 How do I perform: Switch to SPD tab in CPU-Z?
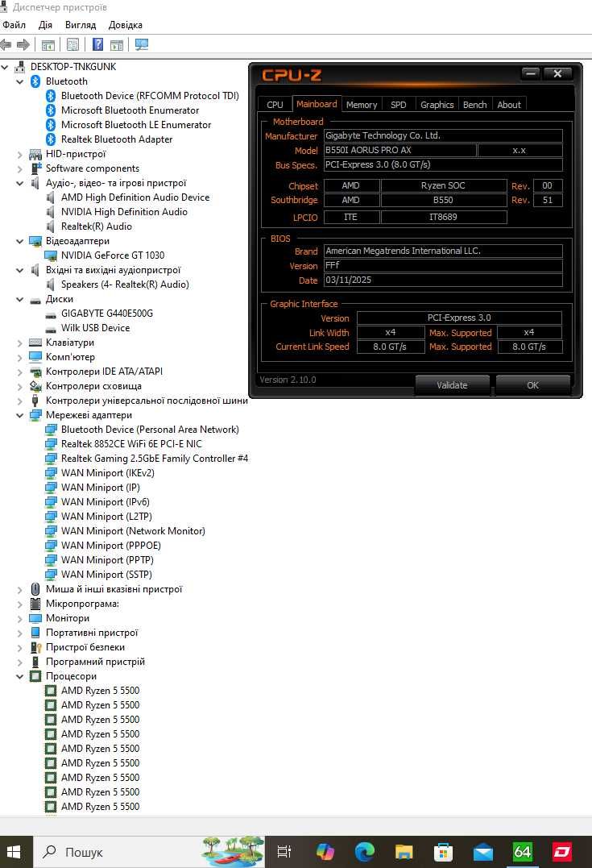click(x=399, y=105)
